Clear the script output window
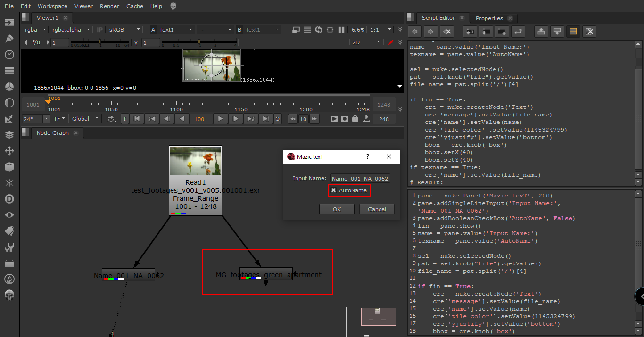The height and width of the screenshot is (337, 644). (x=589, y=32)
